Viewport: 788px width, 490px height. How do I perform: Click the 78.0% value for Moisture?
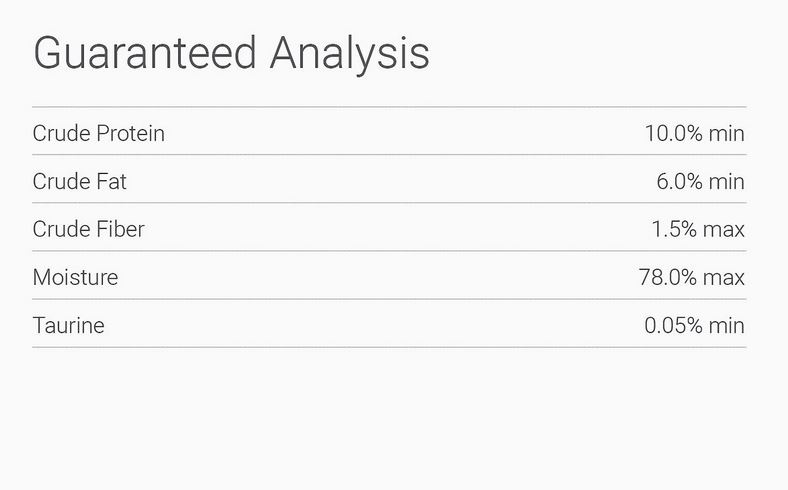click(x=667, y=277)
